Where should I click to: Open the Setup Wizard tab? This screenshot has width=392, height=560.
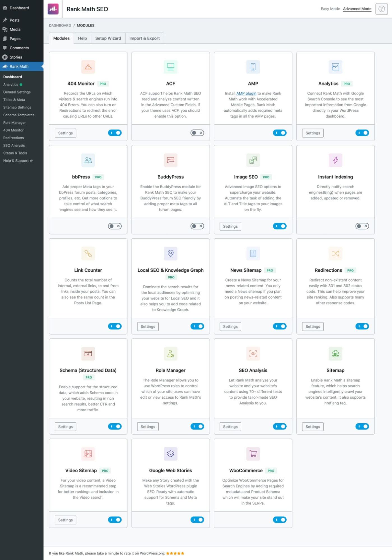coord(108,38)
